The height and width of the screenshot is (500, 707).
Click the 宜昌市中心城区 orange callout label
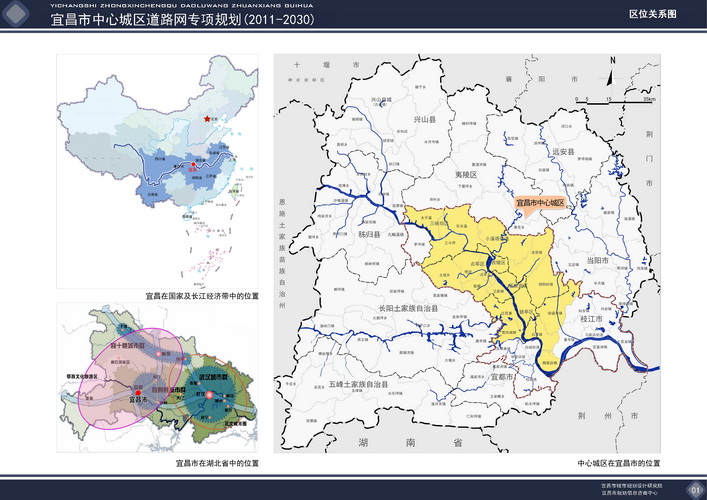(541, 202)
